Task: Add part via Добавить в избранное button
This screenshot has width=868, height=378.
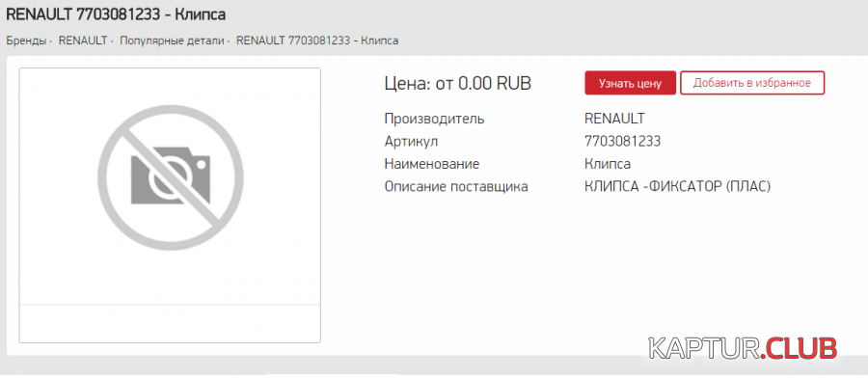Action: point(752,83)
